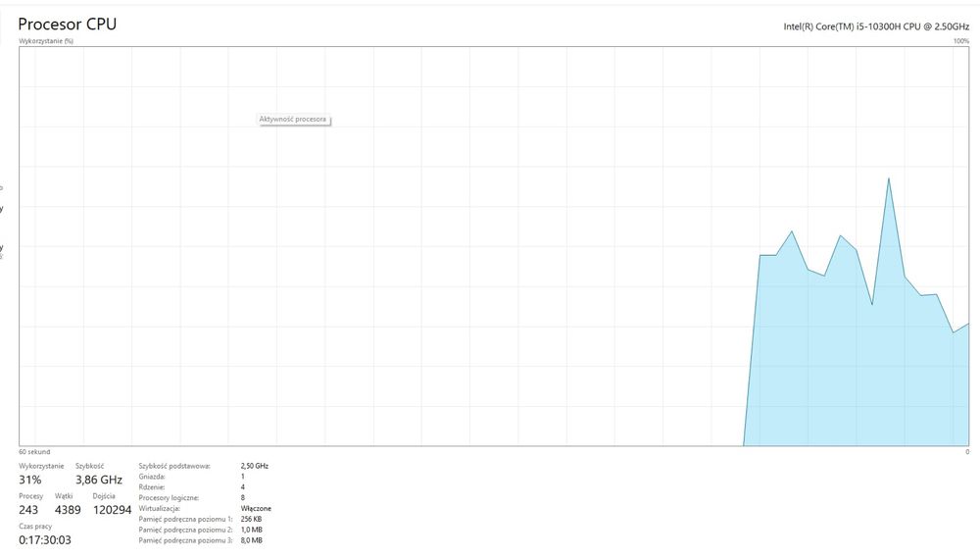Viewport: 980px width, 558px height.
Task: Click the Szybkość podstawowa 2,50 GHz value
Action: [x=255, y=466]
